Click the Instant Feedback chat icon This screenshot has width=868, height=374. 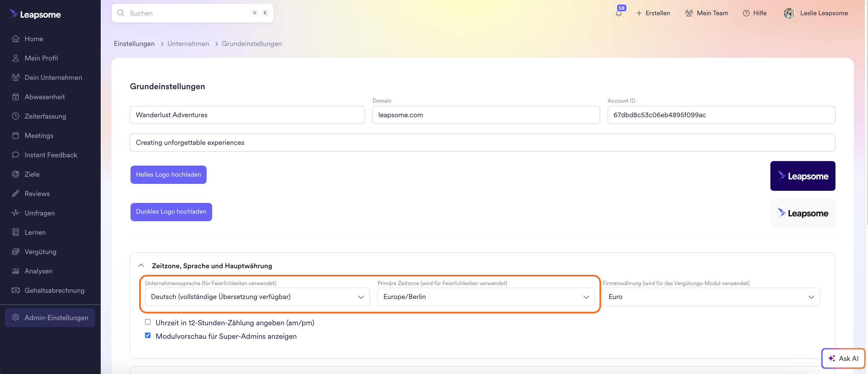click(16, 155)
